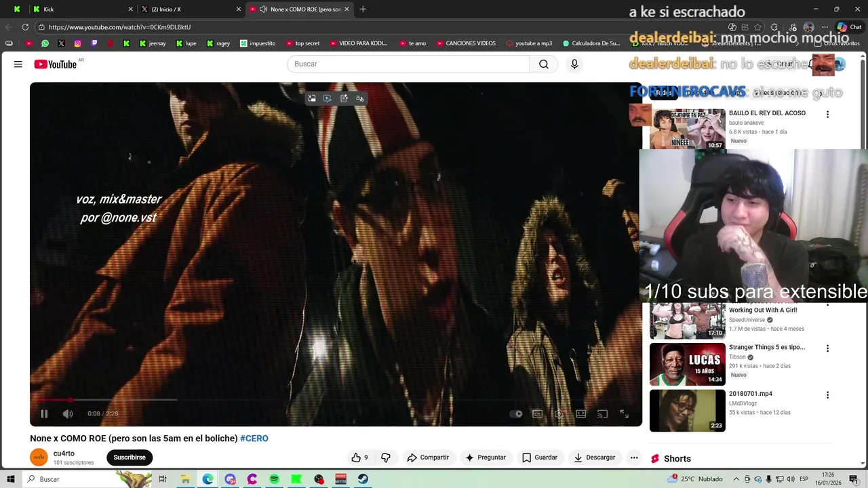
Task: Open the Compartir share dialog
Action: tap(428, 457)
